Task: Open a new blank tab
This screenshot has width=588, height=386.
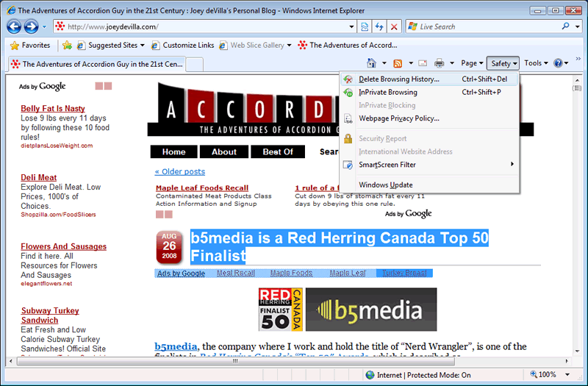Action: pyautogui.click(x=195, y=65)
